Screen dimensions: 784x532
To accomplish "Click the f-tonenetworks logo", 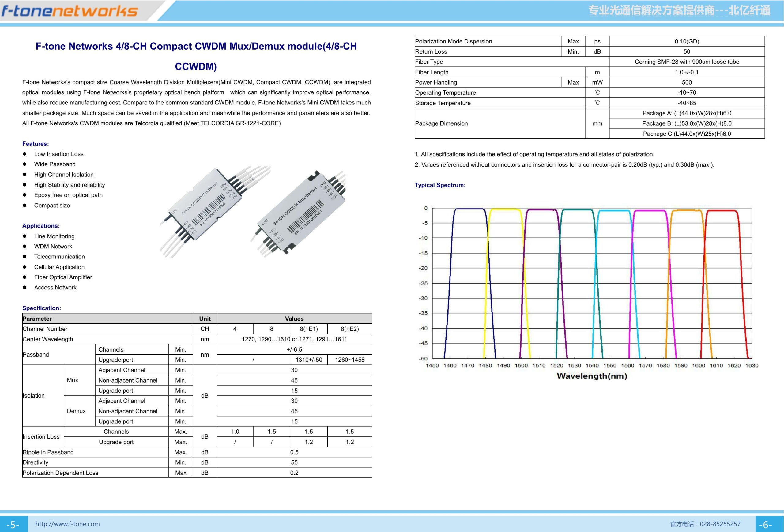I will [x=70, y=11].
